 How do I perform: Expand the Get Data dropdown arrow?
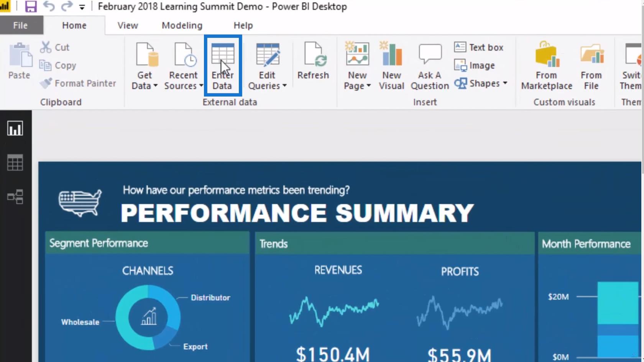point(155,86)
